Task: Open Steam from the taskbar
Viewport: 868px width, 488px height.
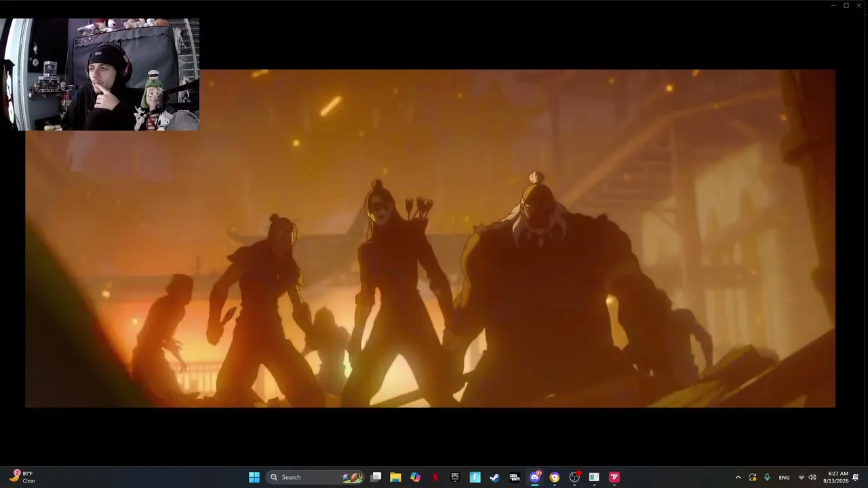Action: [x=494, y=477]
